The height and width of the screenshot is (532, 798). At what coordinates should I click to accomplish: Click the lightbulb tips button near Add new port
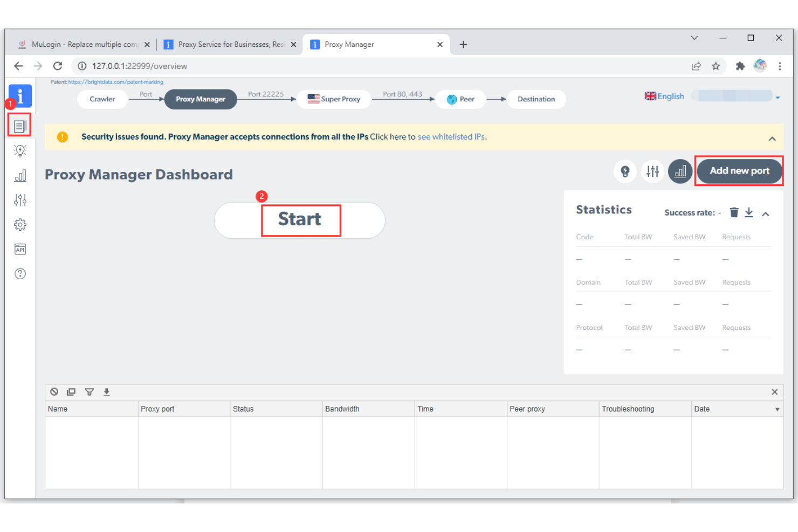(x=625, y=171)
